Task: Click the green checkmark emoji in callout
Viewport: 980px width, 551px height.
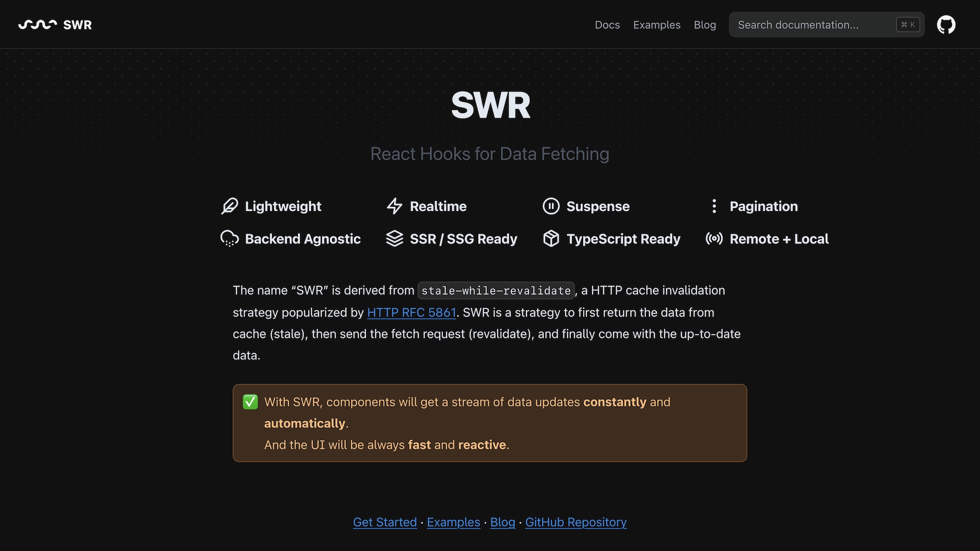Action: click(x=250, y=402)
